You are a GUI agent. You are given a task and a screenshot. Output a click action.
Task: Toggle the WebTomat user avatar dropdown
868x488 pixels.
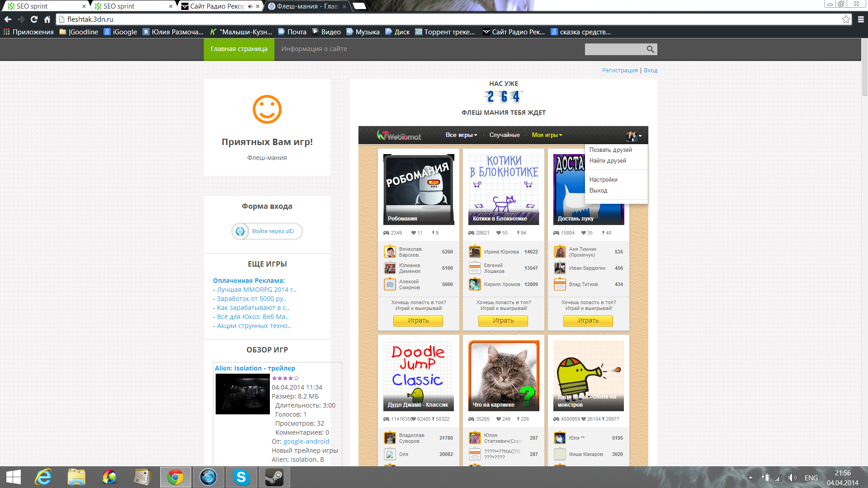(x=634, y=136)
